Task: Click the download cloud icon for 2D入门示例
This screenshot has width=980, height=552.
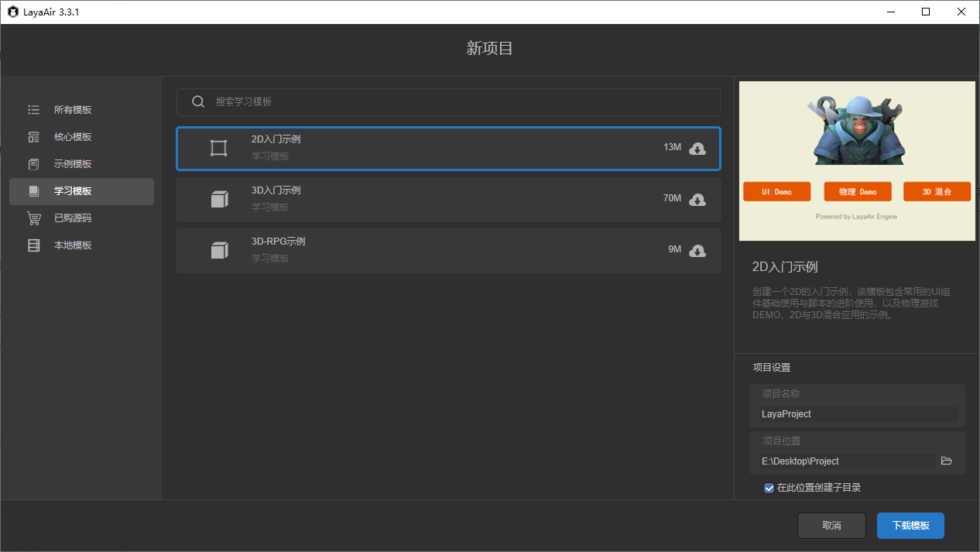Action: click(697, 149)
